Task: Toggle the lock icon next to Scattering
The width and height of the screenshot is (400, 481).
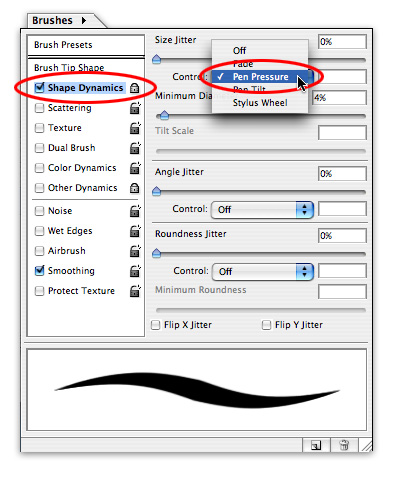Action: [135, 108]
